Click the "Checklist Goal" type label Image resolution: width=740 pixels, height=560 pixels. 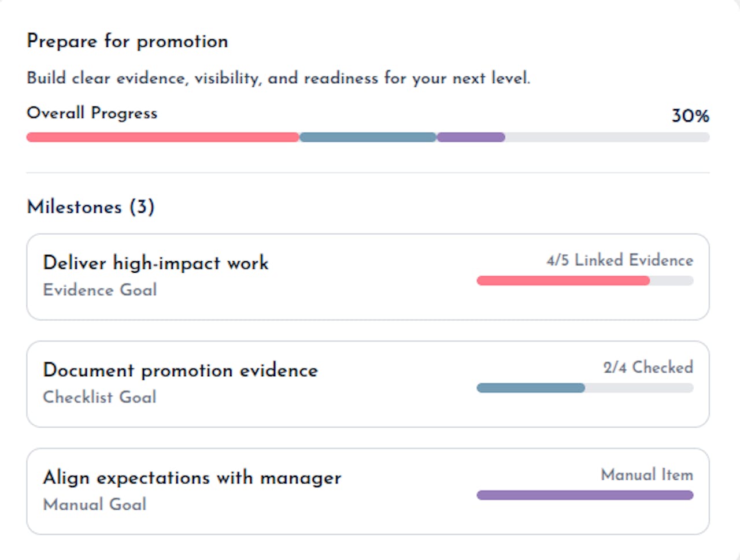point(100,397)
